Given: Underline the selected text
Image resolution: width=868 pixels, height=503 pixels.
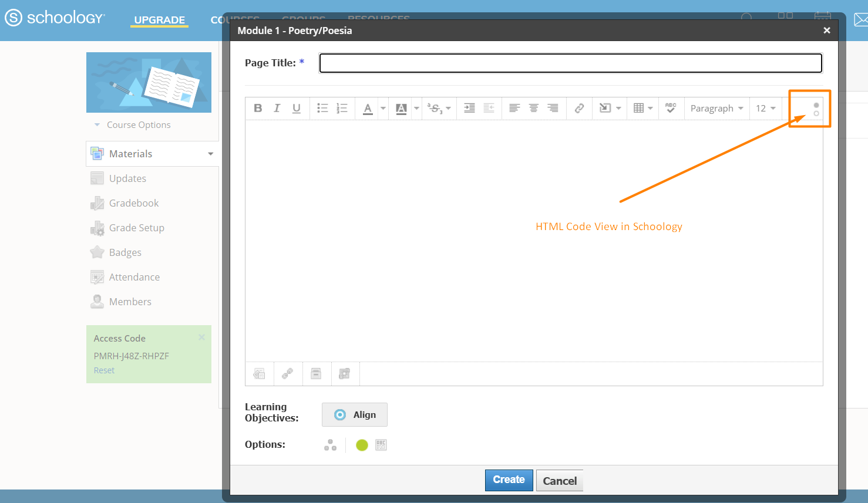Looking at the screenshot, I should [x=297, y=108].
